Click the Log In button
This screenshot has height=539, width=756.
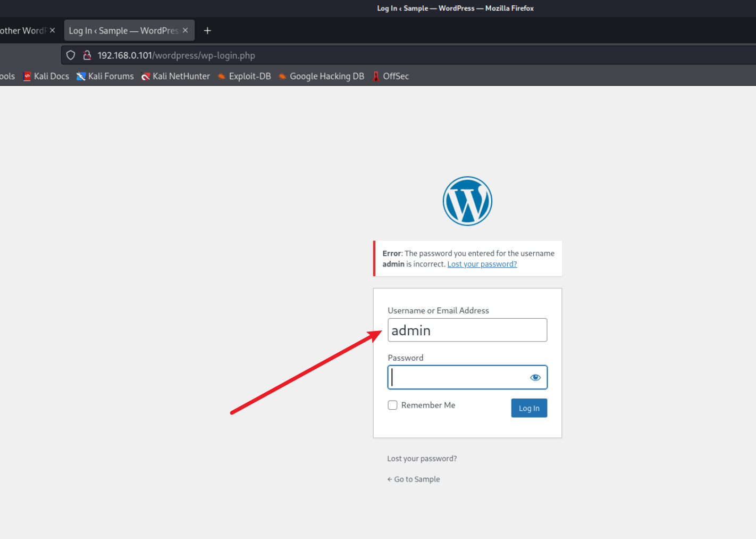529,408
